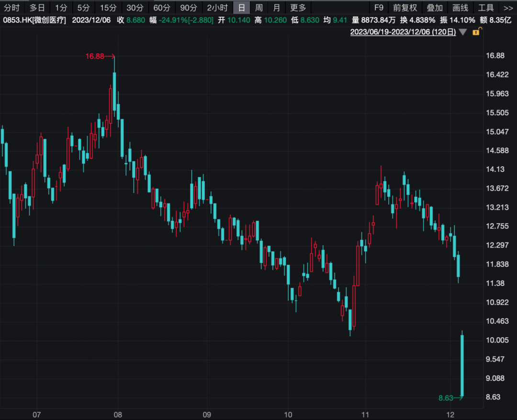Switch to 60分 timeframe
The width and height of the screenshot is (517, 420).
pos(161,8)
